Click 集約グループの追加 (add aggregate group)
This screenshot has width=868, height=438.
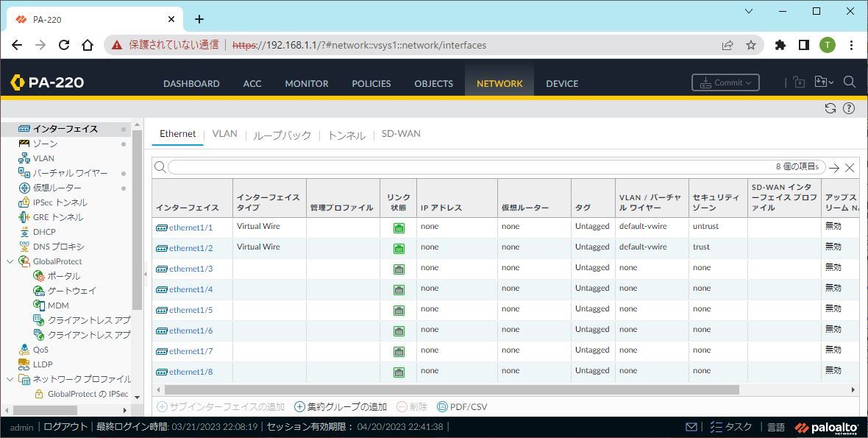point(341,407)
